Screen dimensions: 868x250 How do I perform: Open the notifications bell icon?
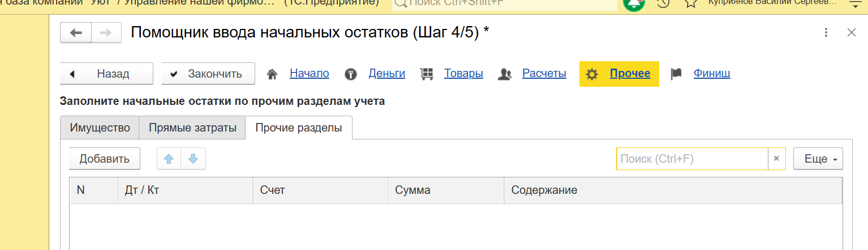(634, 3)
